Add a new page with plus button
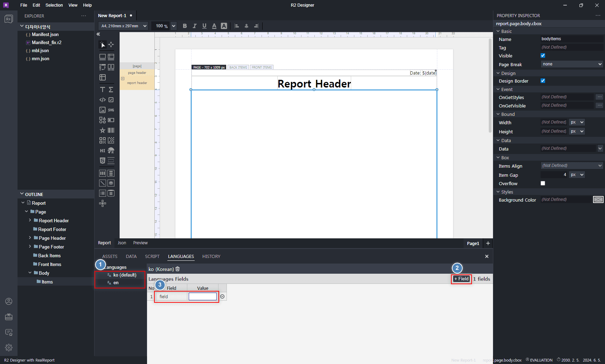The image size is (605, 364). (488, 243)
